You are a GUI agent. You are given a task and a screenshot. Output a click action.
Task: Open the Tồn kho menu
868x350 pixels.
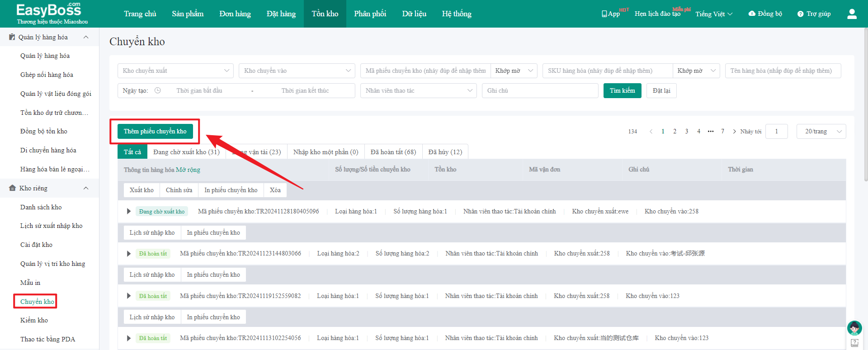[x=325, y=14]
